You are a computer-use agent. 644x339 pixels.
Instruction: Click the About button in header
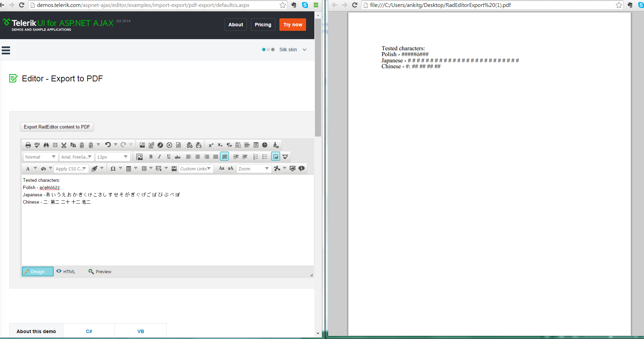coord(236,25)
